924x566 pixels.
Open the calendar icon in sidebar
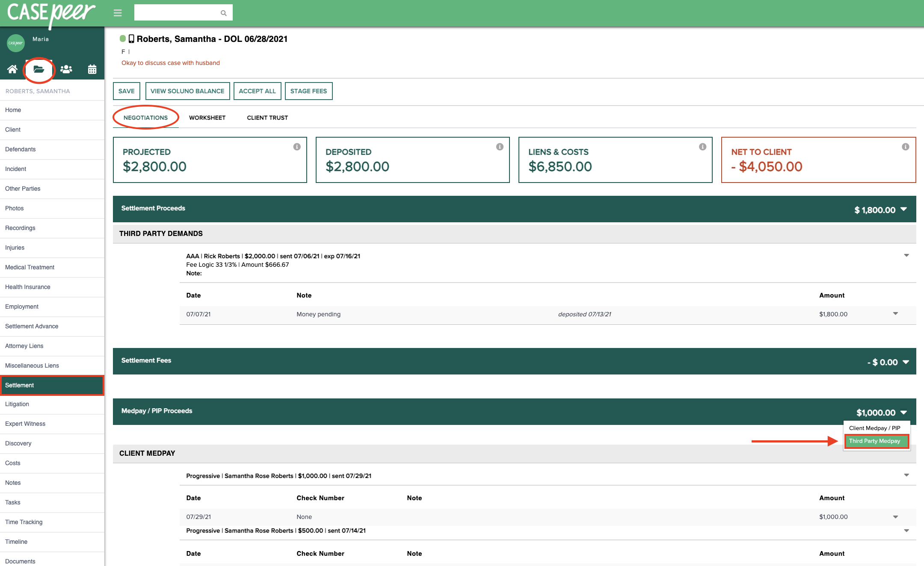point(92,69)
